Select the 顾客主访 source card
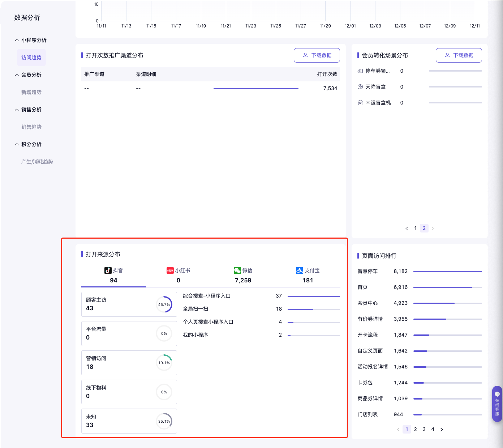This screenshot has width=503, height=448. coord(129,304)
